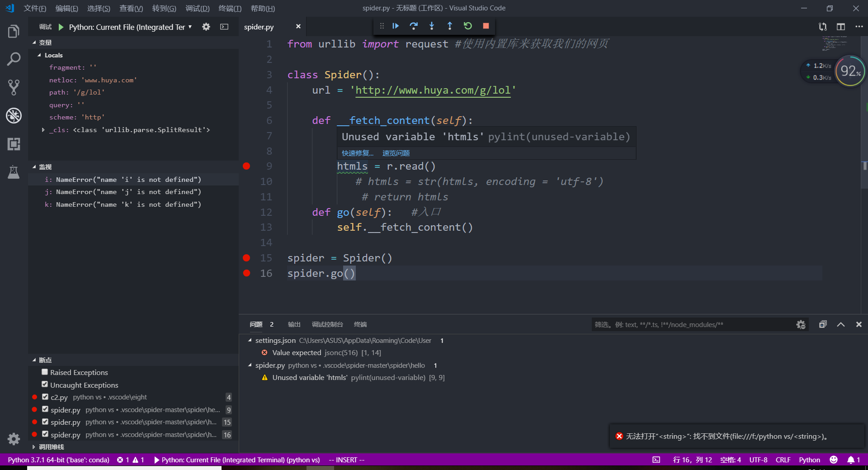Open editor more actions menu
The height and width of the screenshot is (470, 868).
click(859, 27)
